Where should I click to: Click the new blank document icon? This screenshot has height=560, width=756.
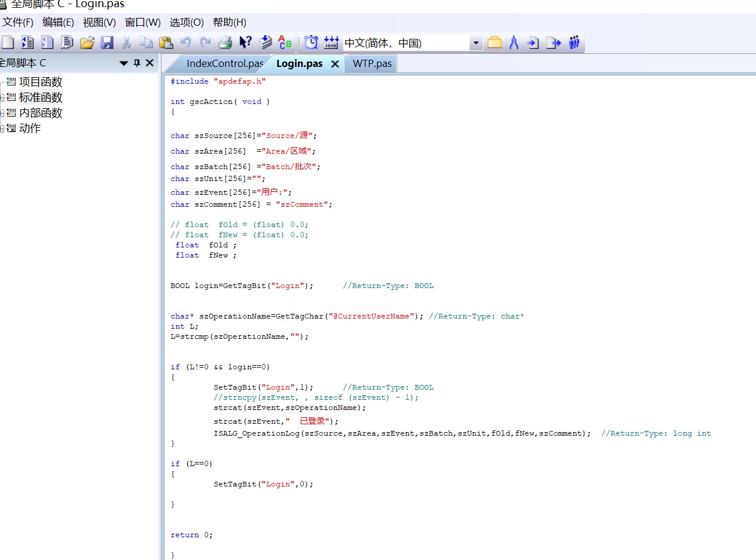[x=8, y=42]
